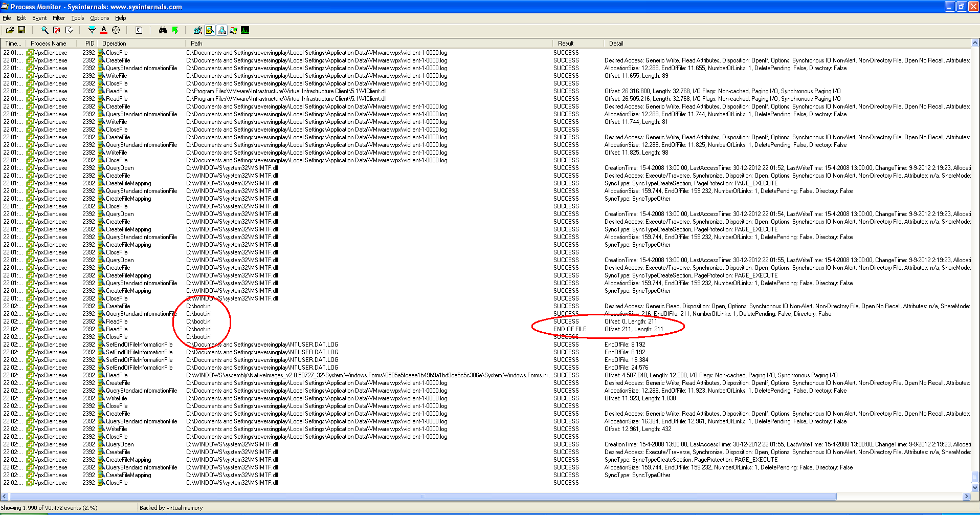
Task: Open the Filter funnel toolbar icon
Action: (92, 30)
